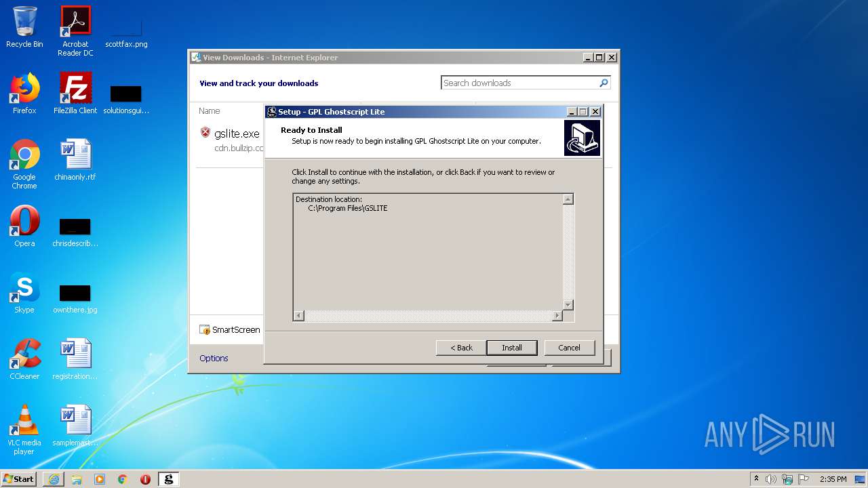Minimize the Setup GPL Ghostscript Lite window

572,112
